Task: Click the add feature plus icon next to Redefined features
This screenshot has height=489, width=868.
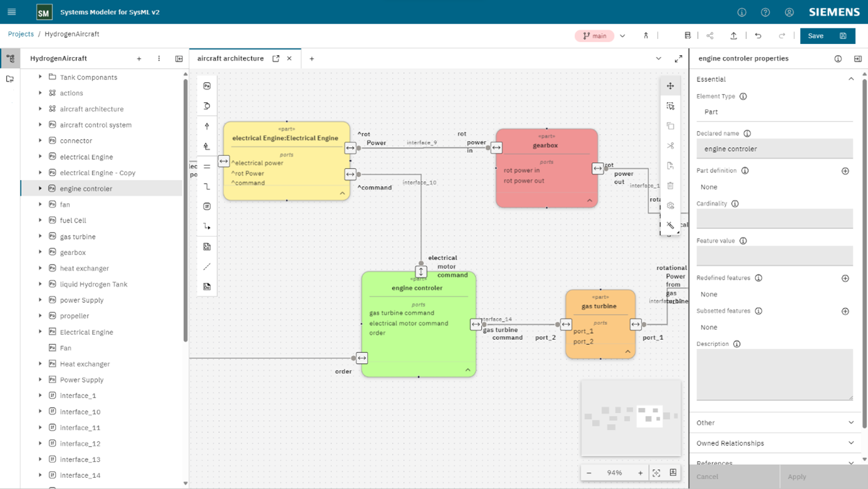Action: coord(845,278)
